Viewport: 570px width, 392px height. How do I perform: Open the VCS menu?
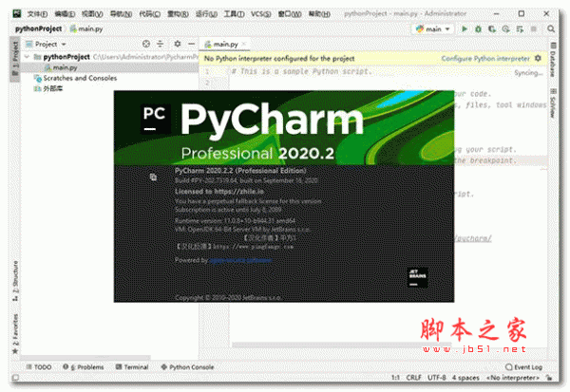coord(260,14)
